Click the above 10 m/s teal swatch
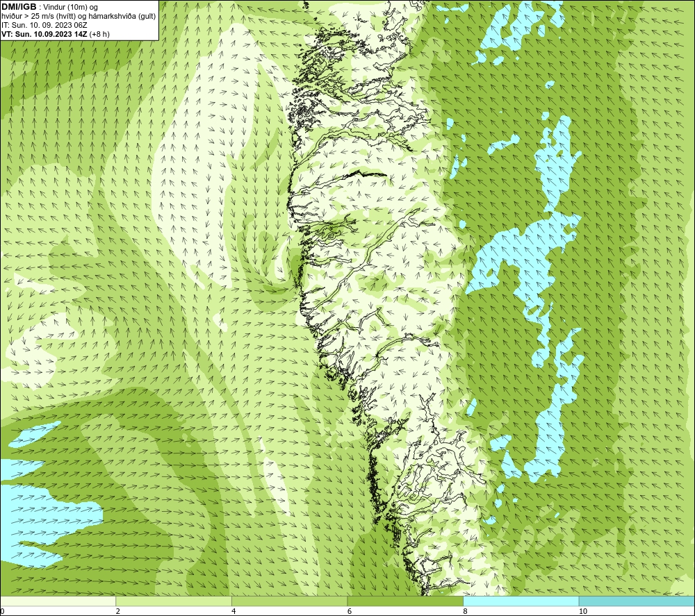The height and width of the screenshot is (616, 695). coord(637,601)
